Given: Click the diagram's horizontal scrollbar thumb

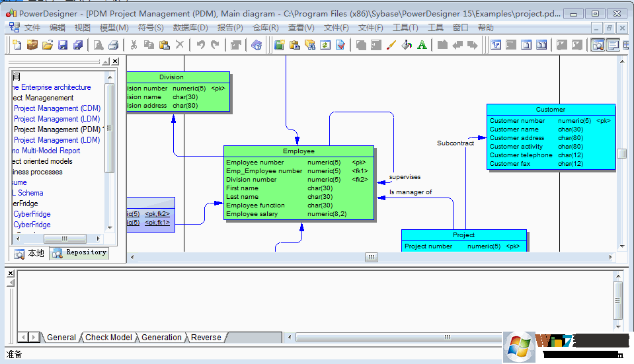Looking at the screenshot, I should (x=371, y=257).
